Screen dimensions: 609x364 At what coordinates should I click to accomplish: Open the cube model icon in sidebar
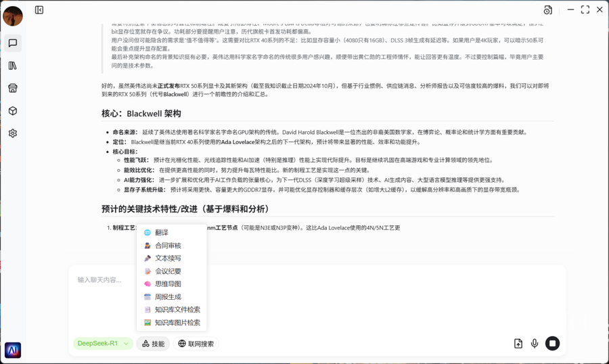coord(13,111)
